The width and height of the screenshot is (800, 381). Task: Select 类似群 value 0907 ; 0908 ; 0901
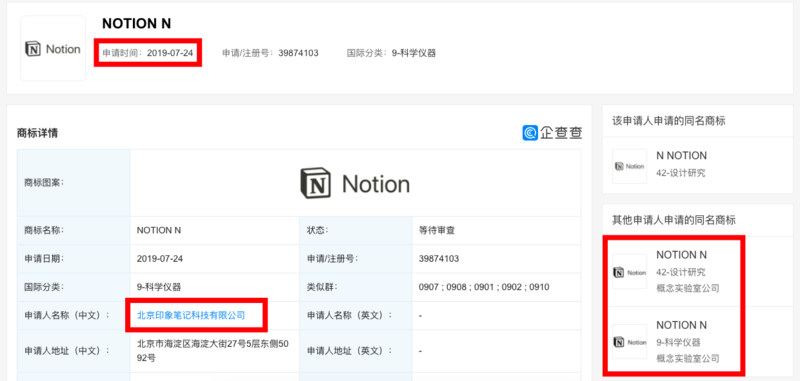[x=484, y=287]
